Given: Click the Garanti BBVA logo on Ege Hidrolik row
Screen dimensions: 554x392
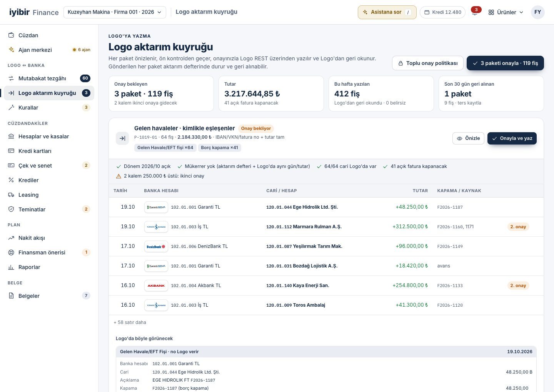Looking at the screenshot, I should pos(156,207).
